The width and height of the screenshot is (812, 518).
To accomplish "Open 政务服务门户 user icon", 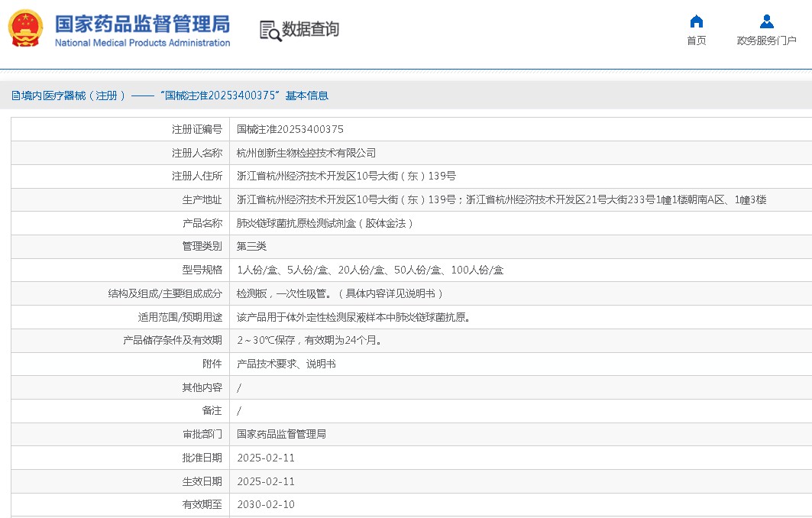I will pos(766,21).
